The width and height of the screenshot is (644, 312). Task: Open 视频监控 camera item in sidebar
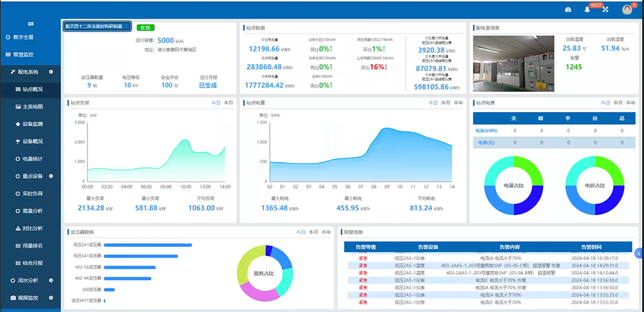(x=28, y=298)
